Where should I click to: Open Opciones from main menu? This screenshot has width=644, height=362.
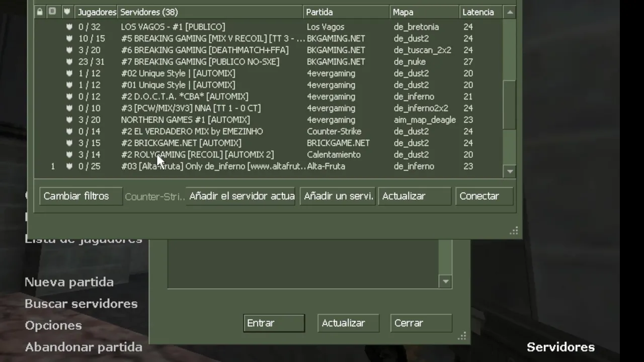53,326
